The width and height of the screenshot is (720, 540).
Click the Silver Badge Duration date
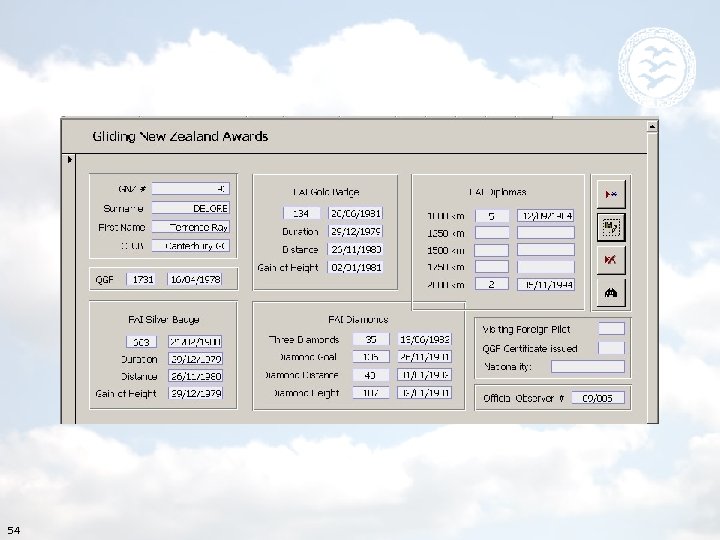pos(196,359)
